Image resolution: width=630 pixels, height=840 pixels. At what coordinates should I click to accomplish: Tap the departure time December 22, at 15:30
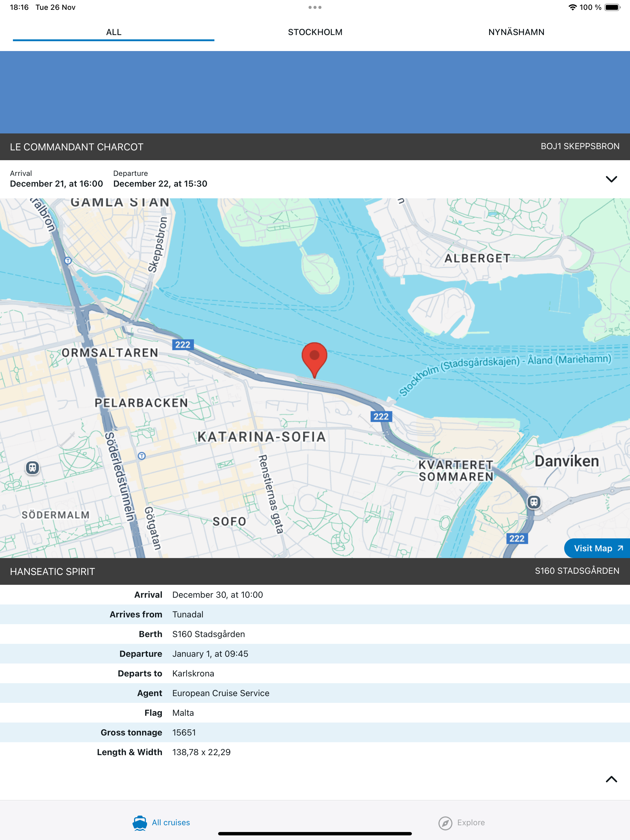click(x=160, y=184)
